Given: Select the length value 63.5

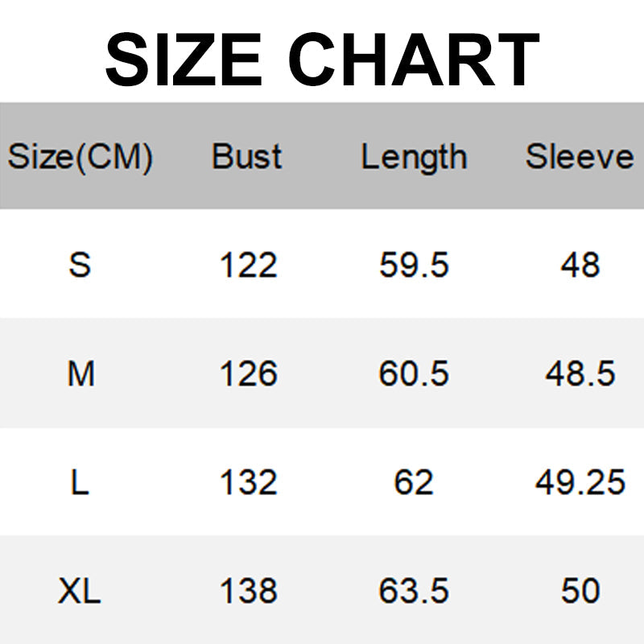Looking at the screenshot, I should pos(414,592).
